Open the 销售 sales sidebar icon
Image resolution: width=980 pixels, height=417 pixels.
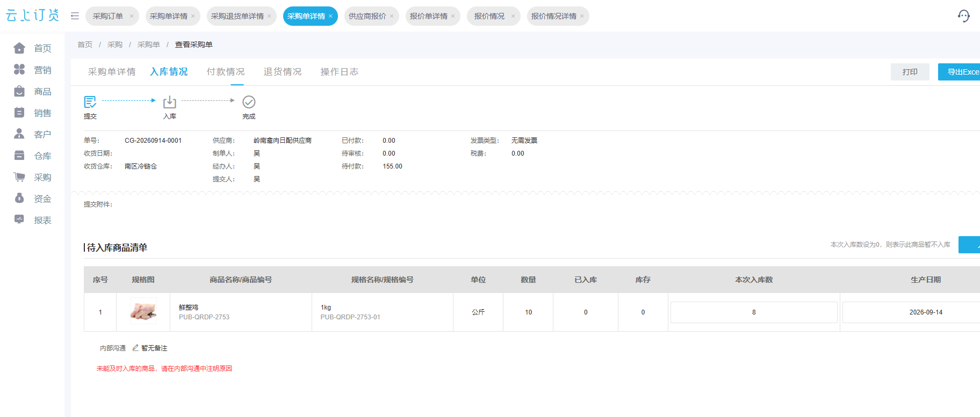(x=19, y=113)
